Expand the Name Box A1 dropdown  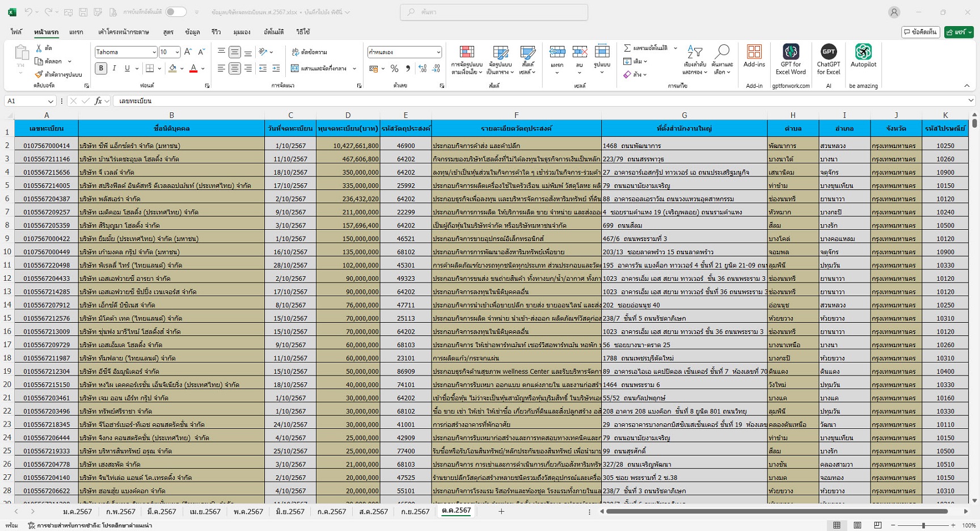click(50, 101)
